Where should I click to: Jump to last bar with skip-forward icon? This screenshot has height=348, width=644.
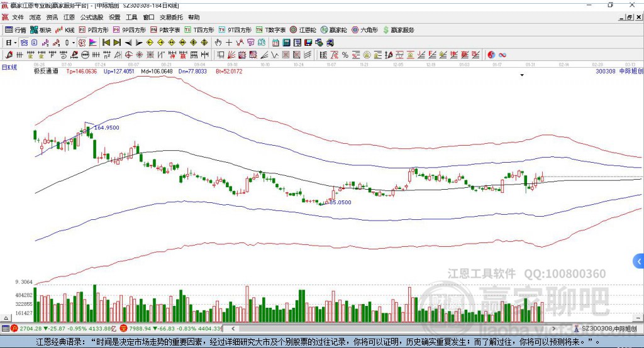click(117, 43)
